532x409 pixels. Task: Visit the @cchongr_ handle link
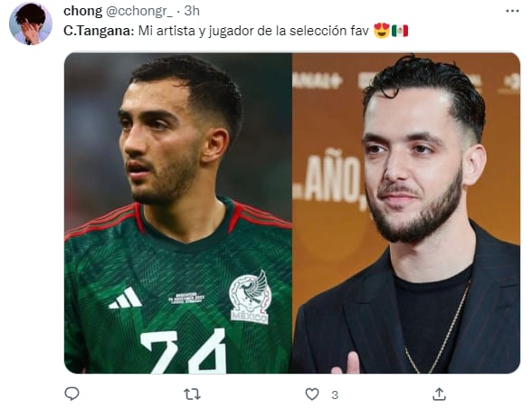(139, 11)
